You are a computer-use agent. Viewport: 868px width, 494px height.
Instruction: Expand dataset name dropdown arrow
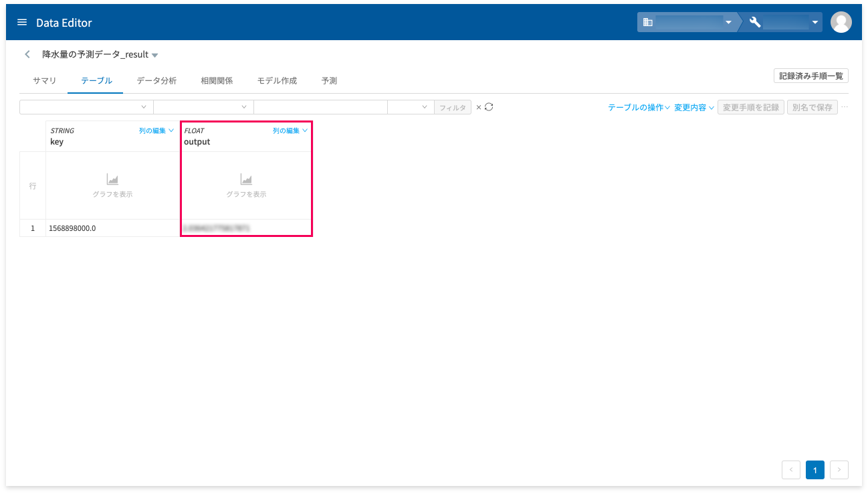pos(155,55)
